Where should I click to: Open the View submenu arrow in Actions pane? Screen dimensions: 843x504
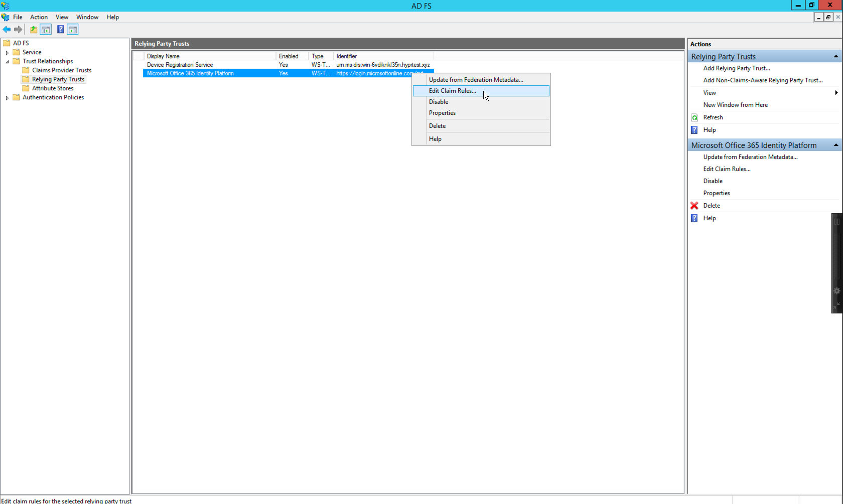pos(836,93)
